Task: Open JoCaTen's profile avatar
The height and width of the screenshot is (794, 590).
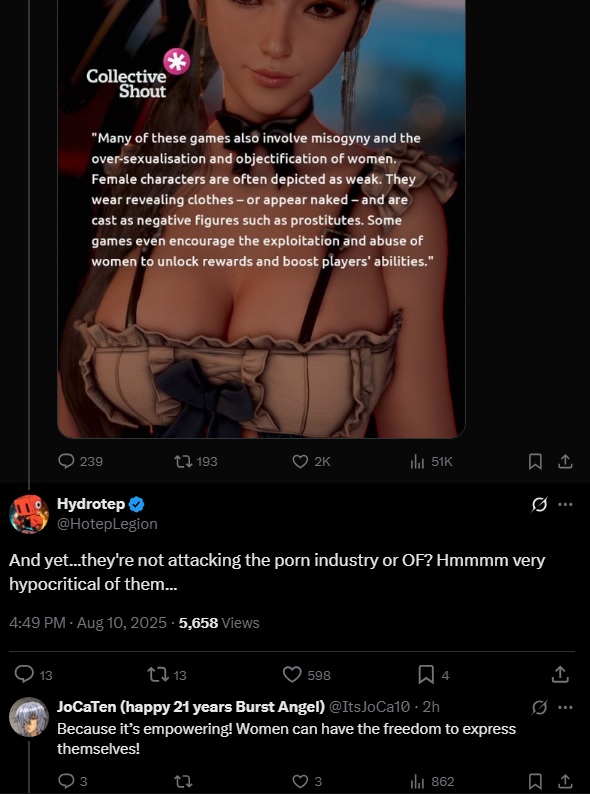Action: click(29, 717)
